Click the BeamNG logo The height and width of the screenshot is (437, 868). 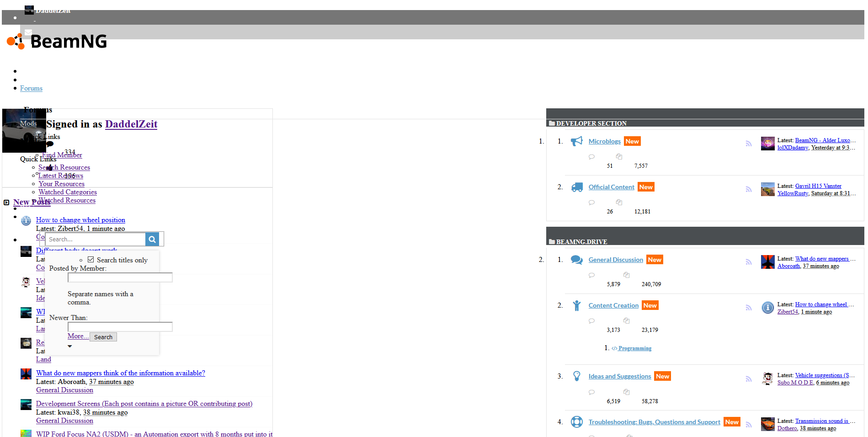[x=57, y=41]
